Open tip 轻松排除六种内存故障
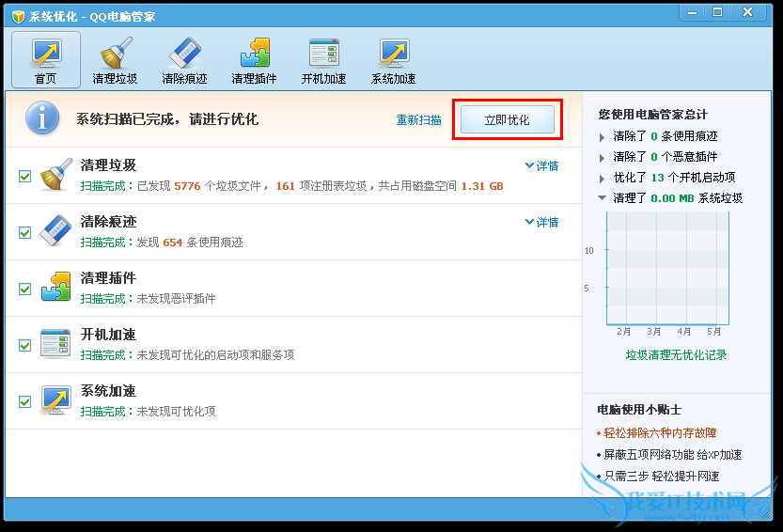This screenshot has height=532, width=783. (660, 433)
